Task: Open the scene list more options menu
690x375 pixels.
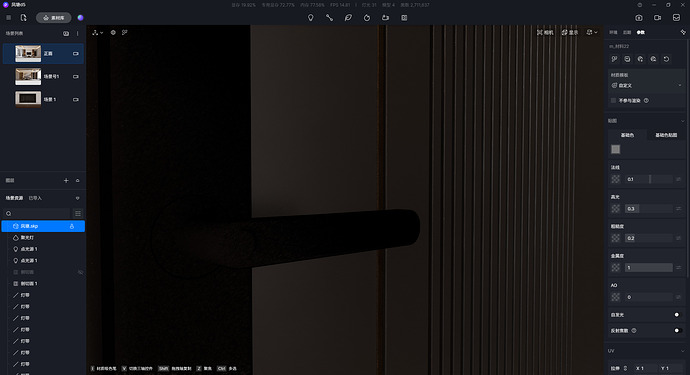Action: pos(77,33)
